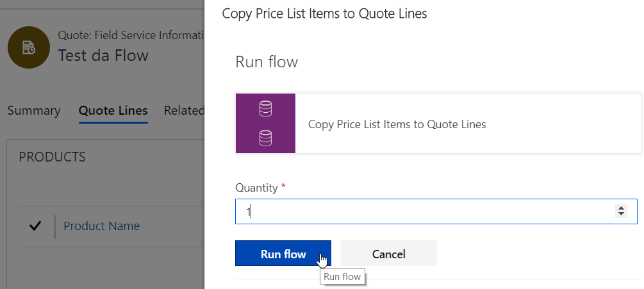
Task: Click the Run flow heading text
Action: [x=267, y=62]
